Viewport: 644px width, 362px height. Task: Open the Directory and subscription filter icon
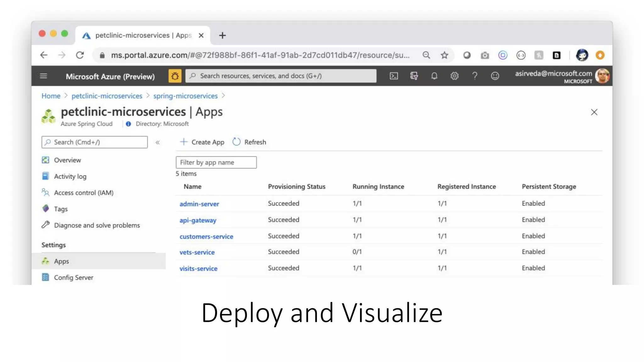point(414,76)
